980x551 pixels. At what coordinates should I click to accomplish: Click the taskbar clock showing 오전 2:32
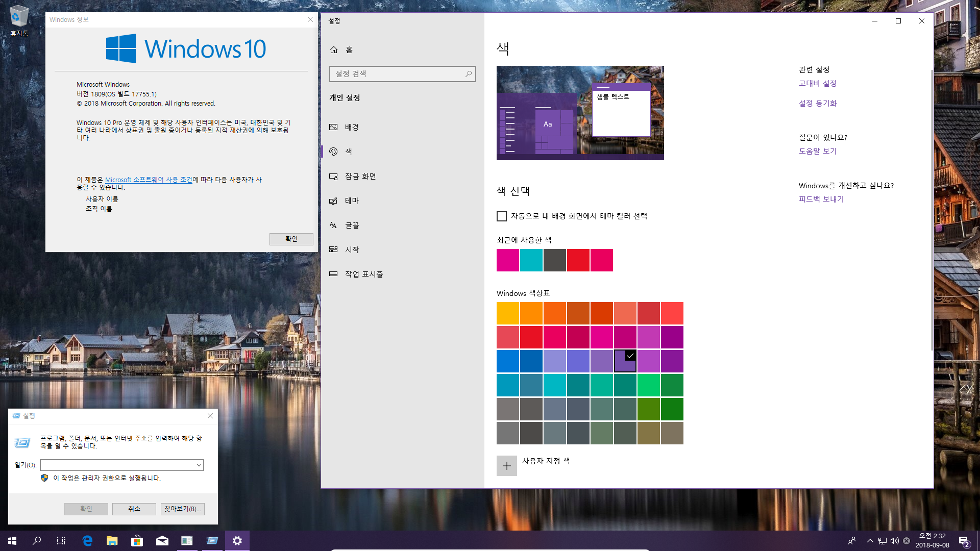pos(932,541)
